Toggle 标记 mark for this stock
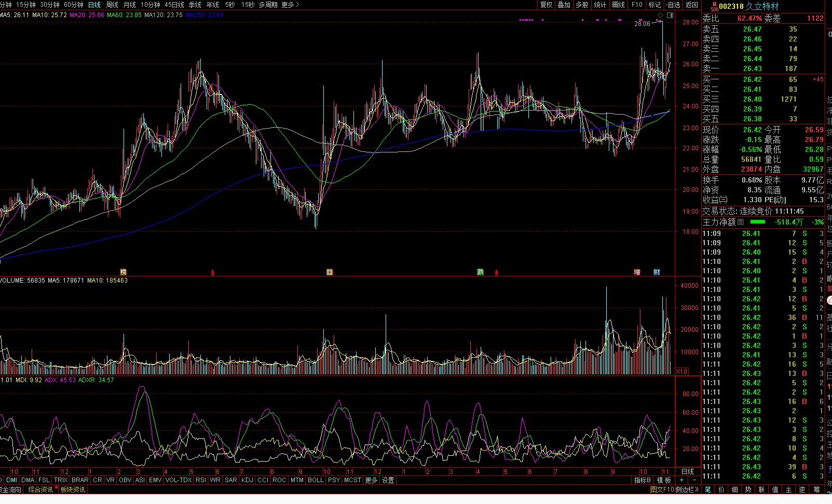Viewport: 832px width, 504px height. [654, 5]
